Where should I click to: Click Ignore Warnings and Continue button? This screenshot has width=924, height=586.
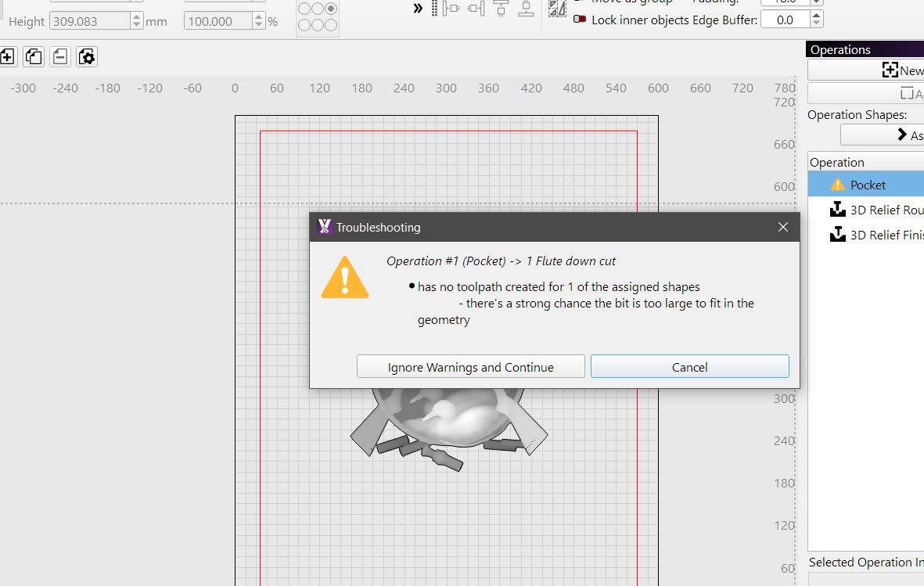[471, 367]
